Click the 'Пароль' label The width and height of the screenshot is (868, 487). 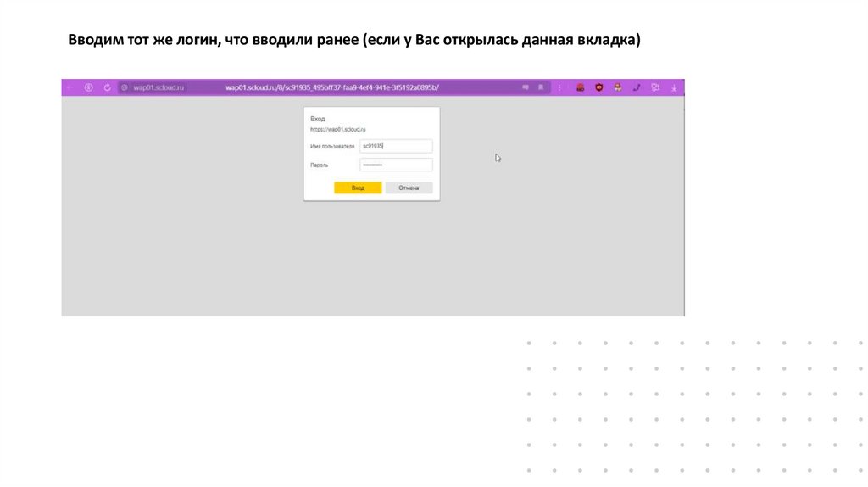(320, 165)
